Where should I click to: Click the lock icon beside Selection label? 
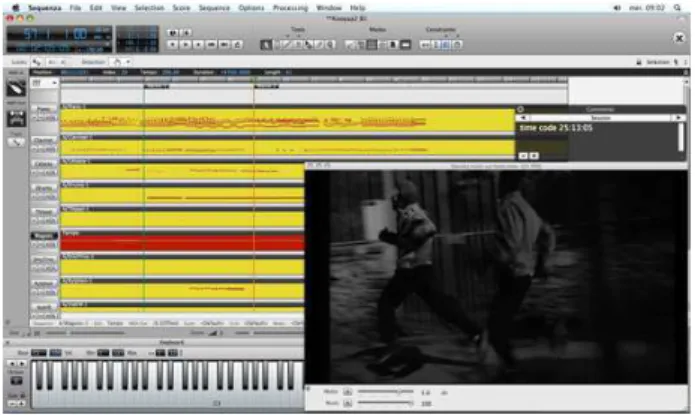click(639, 62)
